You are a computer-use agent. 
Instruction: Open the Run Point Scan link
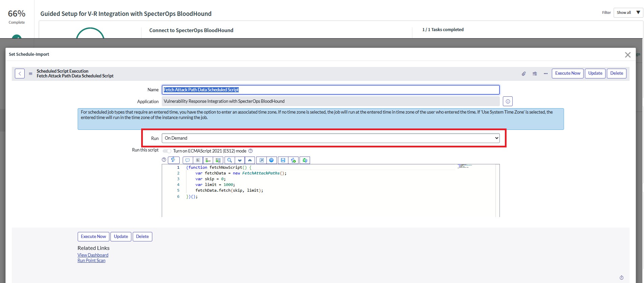(x=91, y=260)
